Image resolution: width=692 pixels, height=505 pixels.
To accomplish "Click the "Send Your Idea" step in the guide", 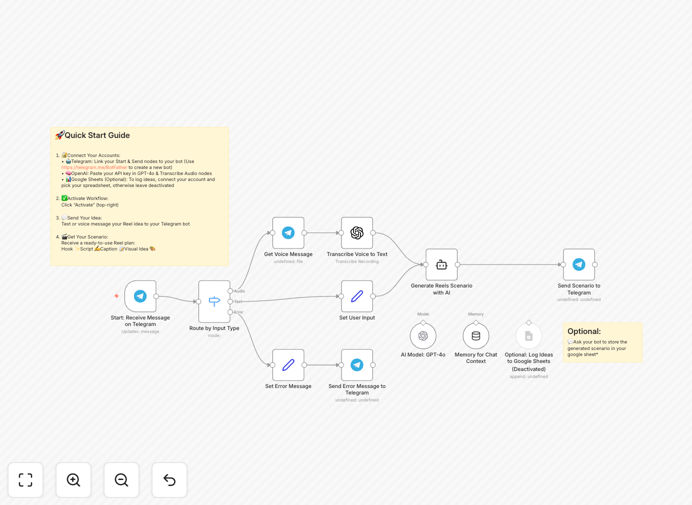I will click(82, 218).
